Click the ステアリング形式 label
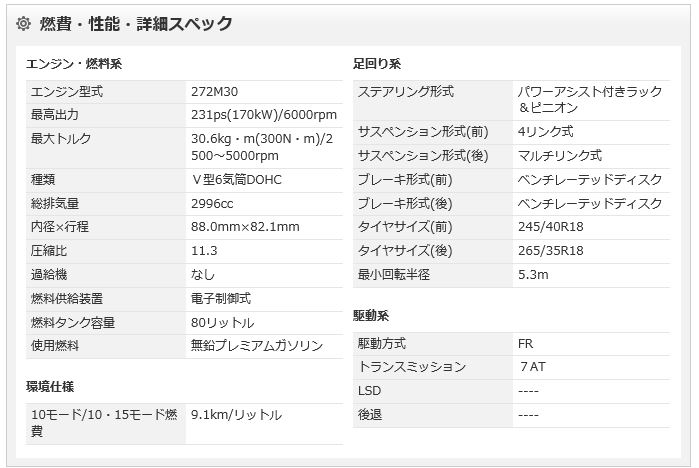This screenshot has width=699, height=468. click(x=406, y=92)
